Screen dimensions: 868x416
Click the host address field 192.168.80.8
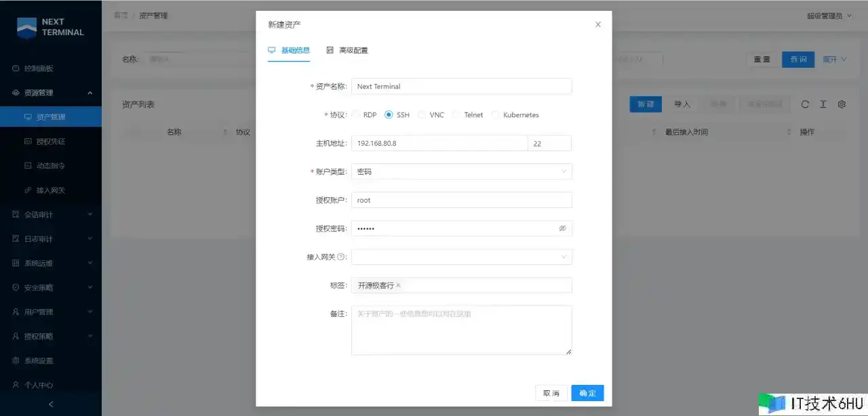tap(439, 144)
